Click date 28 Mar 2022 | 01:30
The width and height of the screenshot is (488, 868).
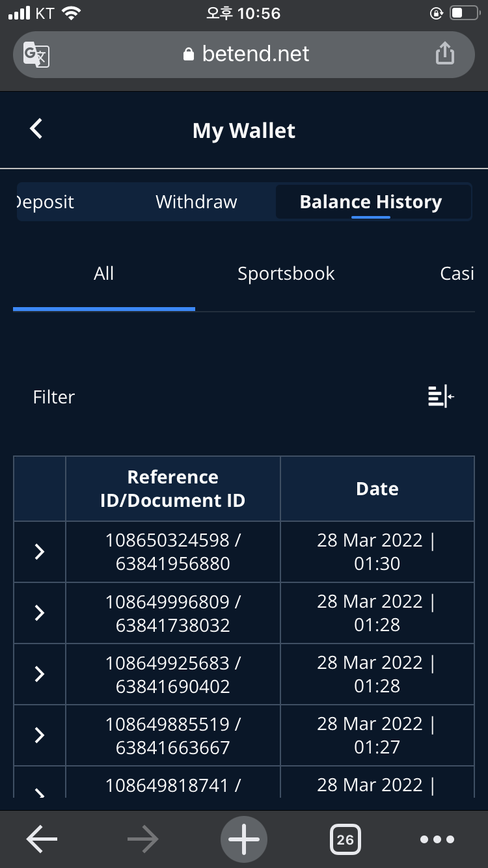coord(377,552)
